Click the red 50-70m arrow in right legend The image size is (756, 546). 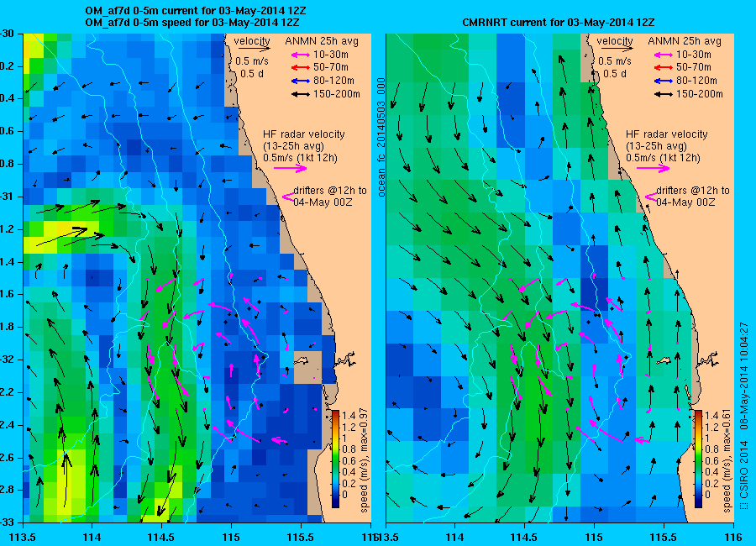pos(663,67)
